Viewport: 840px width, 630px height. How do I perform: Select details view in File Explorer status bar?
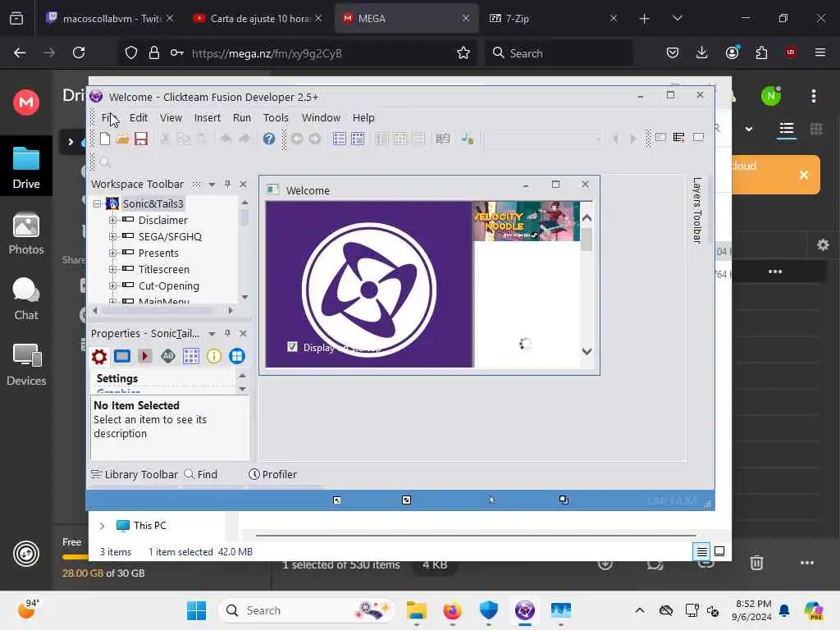click(x=702, y=551)
